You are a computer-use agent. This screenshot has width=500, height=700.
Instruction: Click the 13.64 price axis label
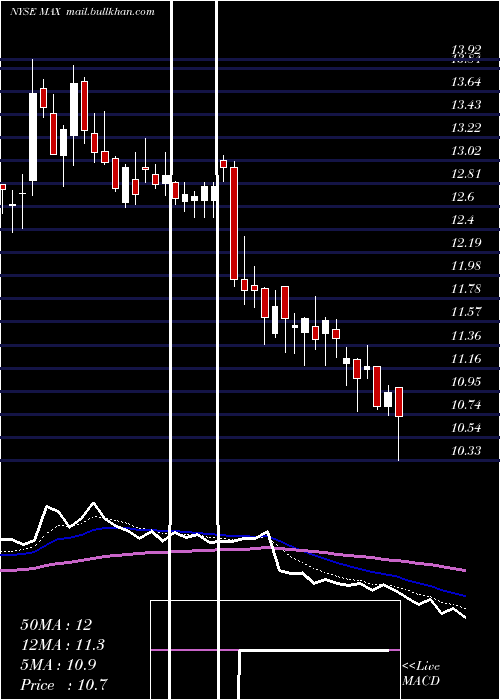point(466,82)
